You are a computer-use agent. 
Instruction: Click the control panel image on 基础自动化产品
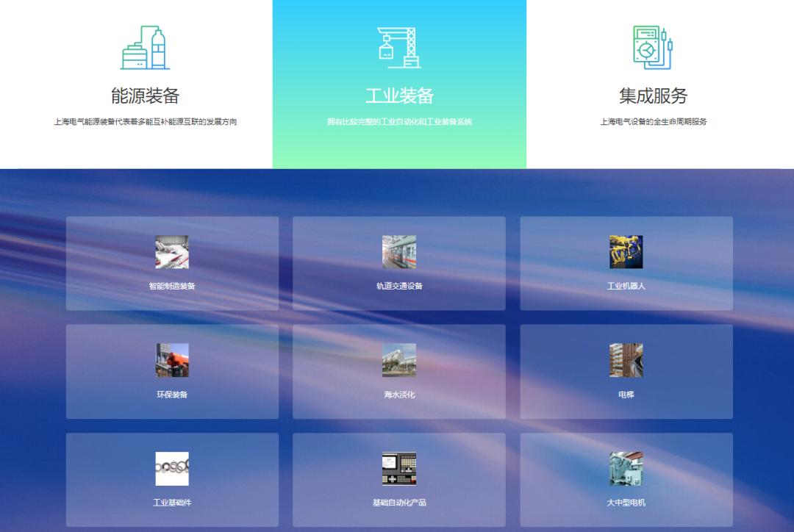click(398, 468)
